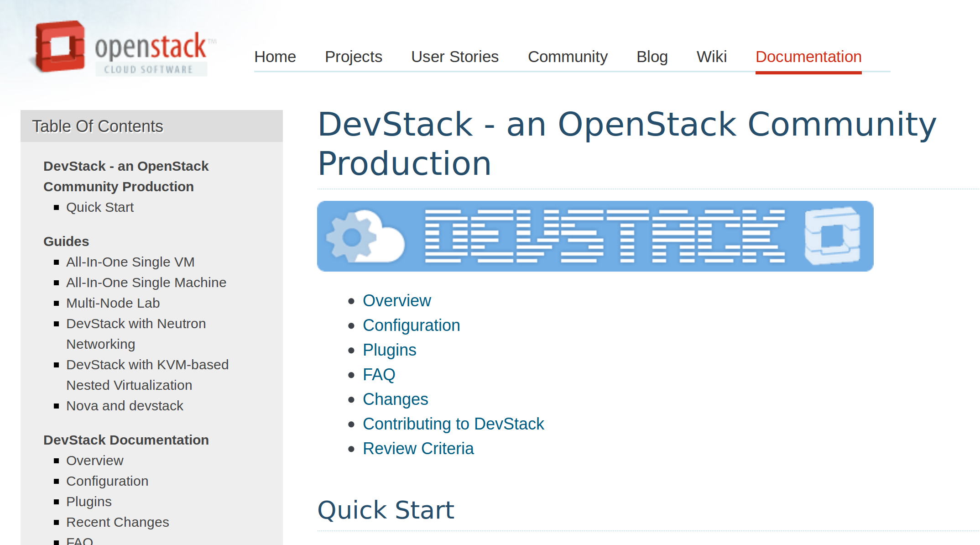
Task: Open the Community navigation link
Action: point(567,57)
